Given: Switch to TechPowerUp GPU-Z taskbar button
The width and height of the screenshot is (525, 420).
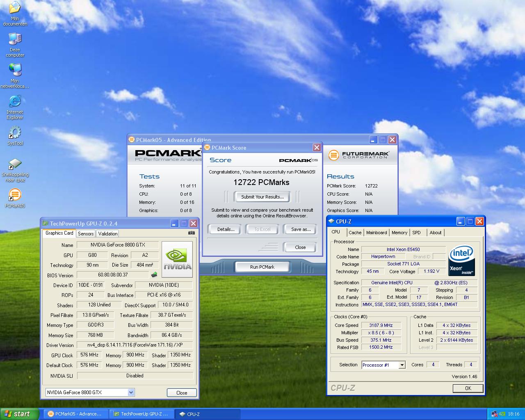Looking at the screenshot, I should point(142,414).
